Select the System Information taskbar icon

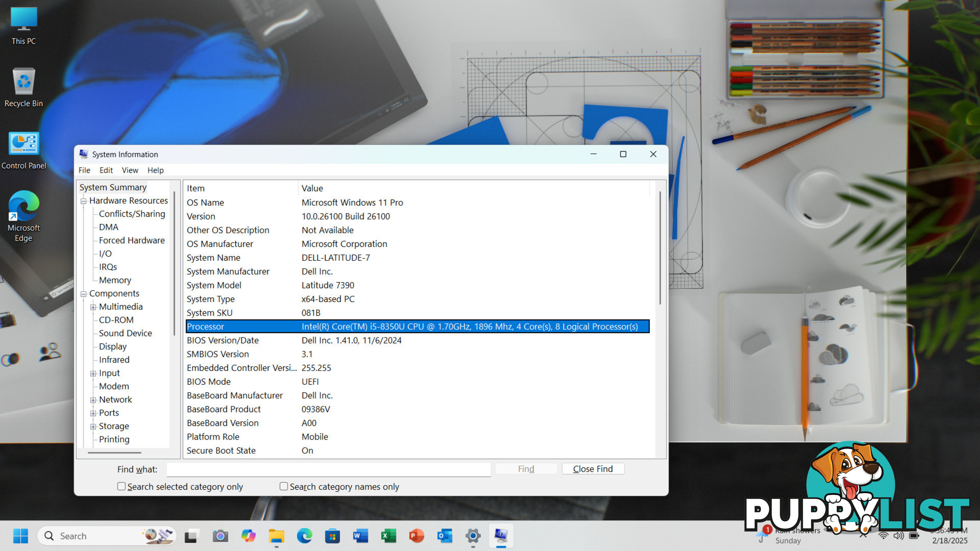coord(501,536)
